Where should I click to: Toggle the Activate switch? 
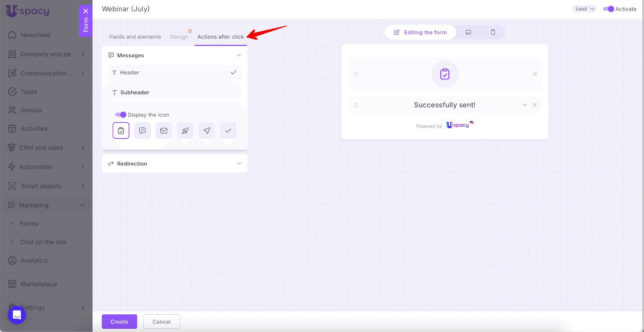click(608, 9)
